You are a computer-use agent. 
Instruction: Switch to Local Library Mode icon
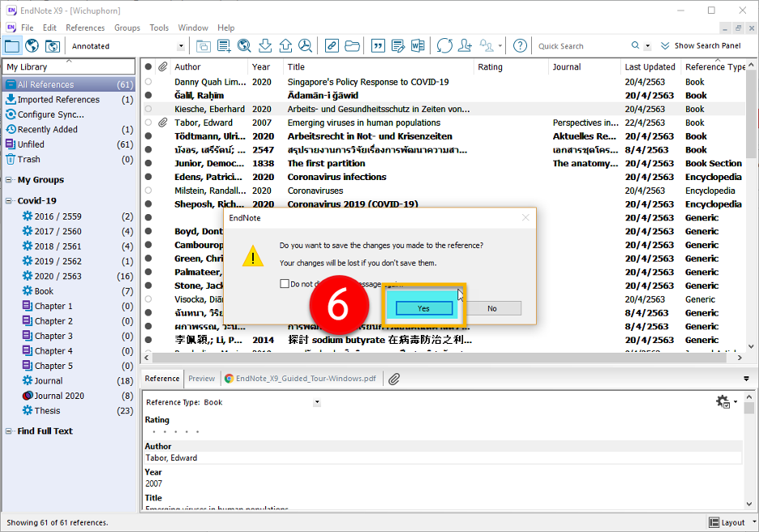click(12, 46)
